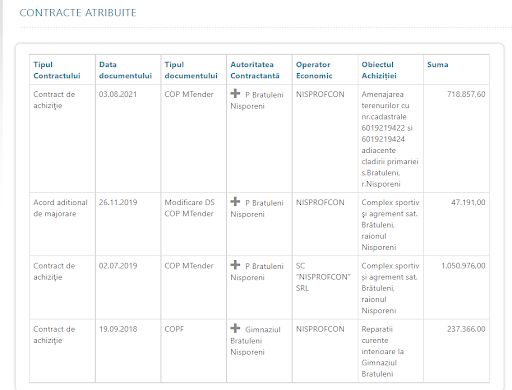Screen dimensions: 512x390
Task: Click Gimnaziul Bratuleni Nisporeni authority text
Action: (255, 341)
